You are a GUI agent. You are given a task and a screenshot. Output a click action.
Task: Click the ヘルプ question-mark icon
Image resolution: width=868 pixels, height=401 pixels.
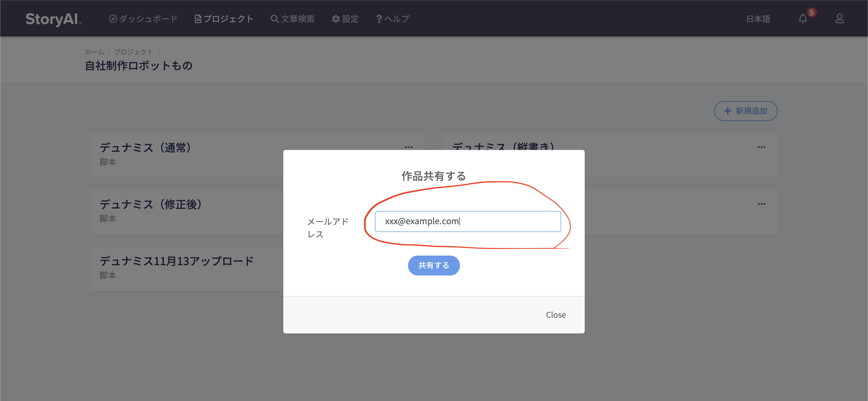(379, 18)
